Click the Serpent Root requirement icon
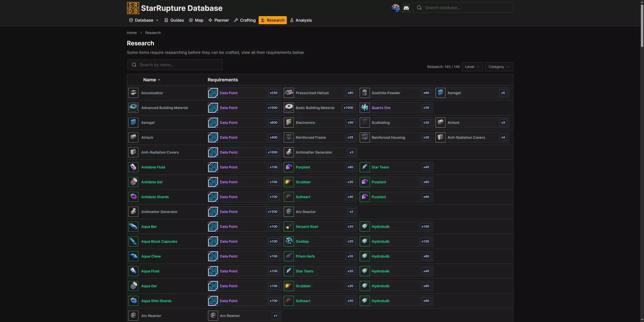Viewport: 644px width, 322px height. pyautogui.click(x=289, y=227)
